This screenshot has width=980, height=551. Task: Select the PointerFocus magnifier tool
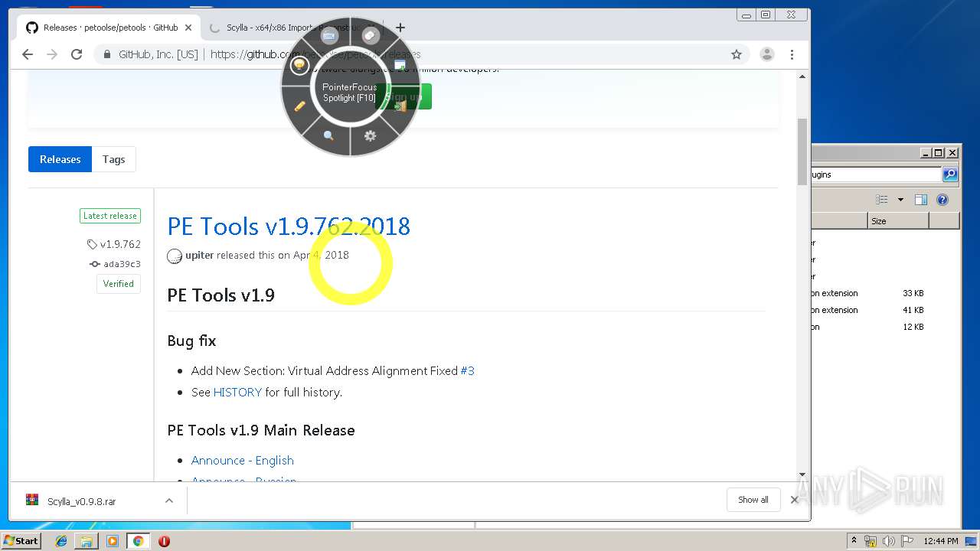328,135
